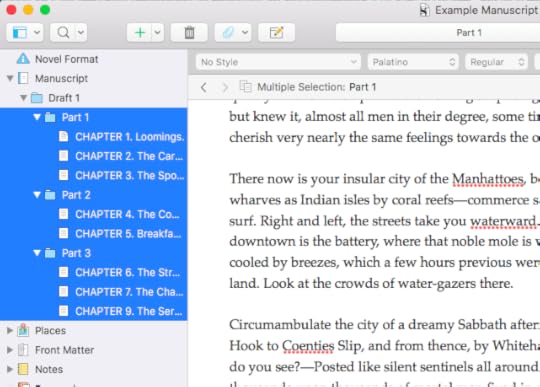The width and height of the screenshot is (540, 387).
Task: Select the Places binder row
Action: (94, 331)
